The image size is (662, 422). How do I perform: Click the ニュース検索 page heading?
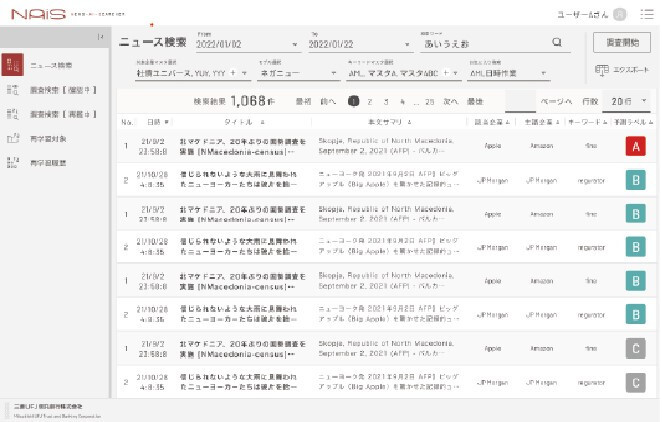coord(152,42)
